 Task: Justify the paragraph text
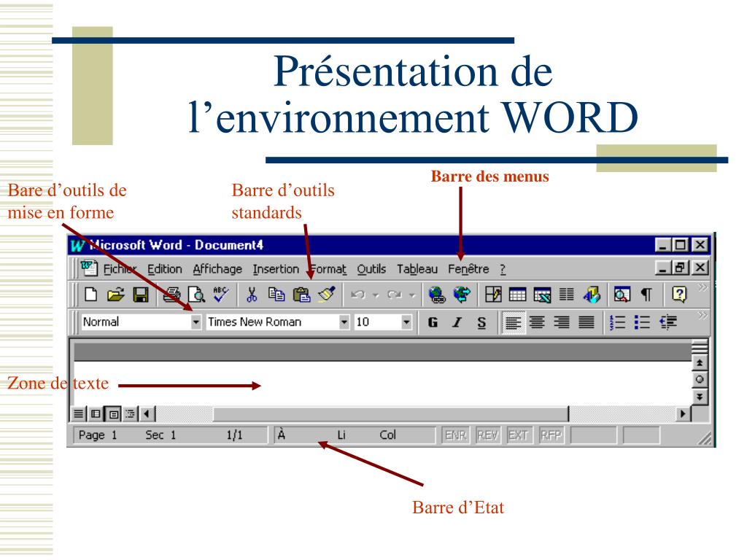click(587, 322)
